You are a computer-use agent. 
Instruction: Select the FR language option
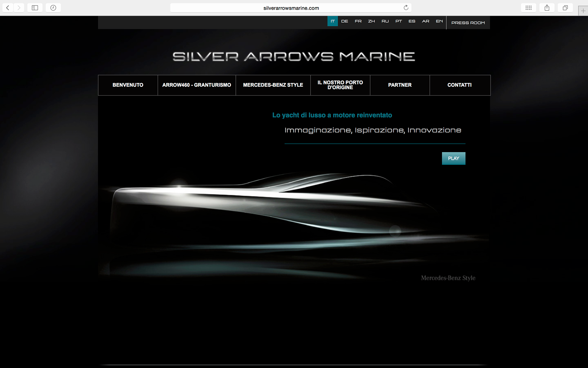(358, 21)
